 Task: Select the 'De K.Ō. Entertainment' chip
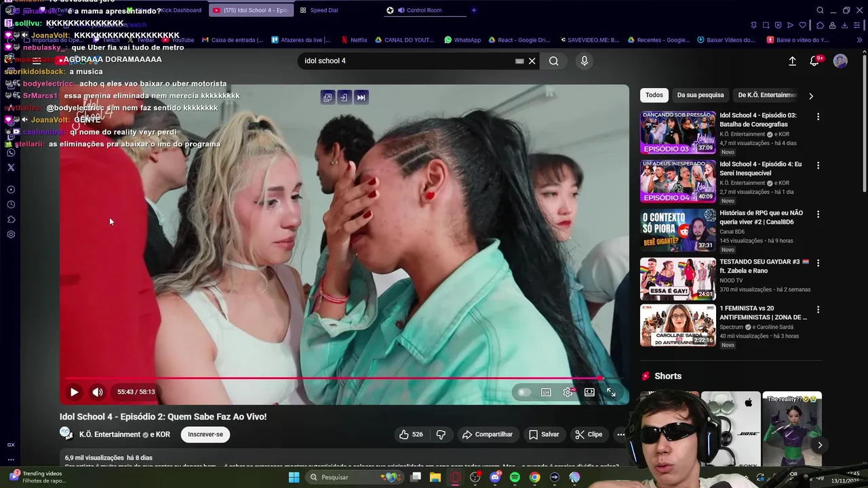pos(767,95)
